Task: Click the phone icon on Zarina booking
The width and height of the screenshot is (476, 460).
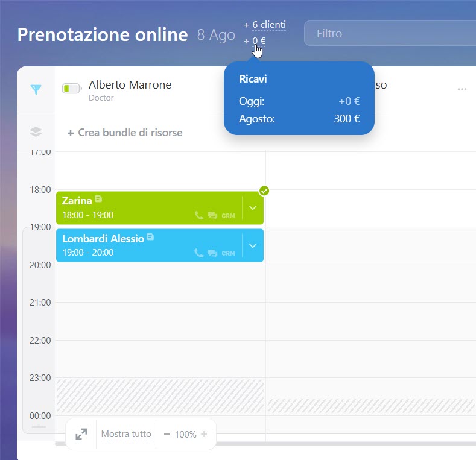Action: 199,215
